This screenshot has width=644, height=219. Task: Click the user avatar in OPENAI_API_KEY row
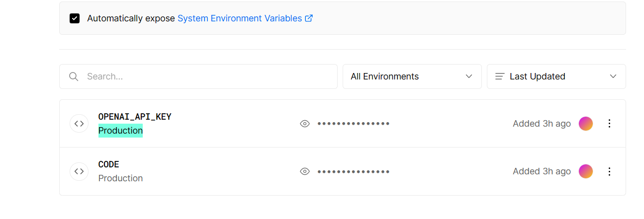pyautogui.click(x=586, y=124)
